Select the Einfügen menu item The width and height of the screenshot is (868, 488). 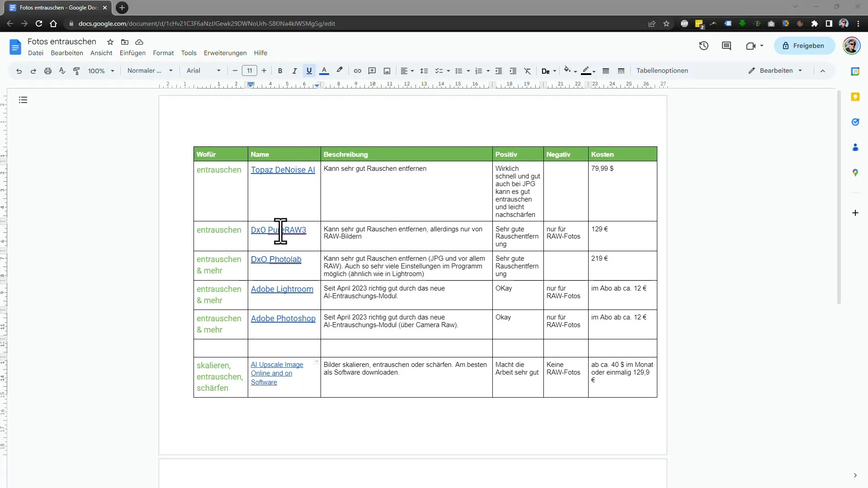132,52
